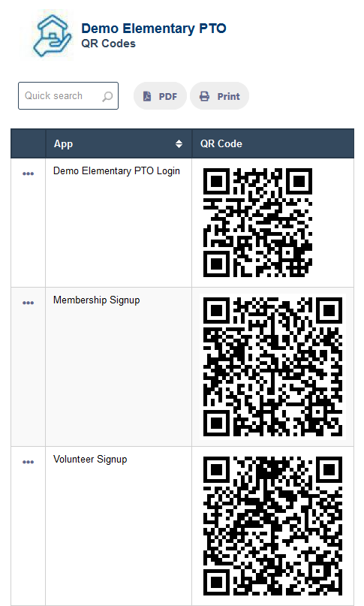The width and height of the screenshot is (364, 606).
Task: Open the three-dot menu for Volunteer Signup
Action: coord(28,462)
